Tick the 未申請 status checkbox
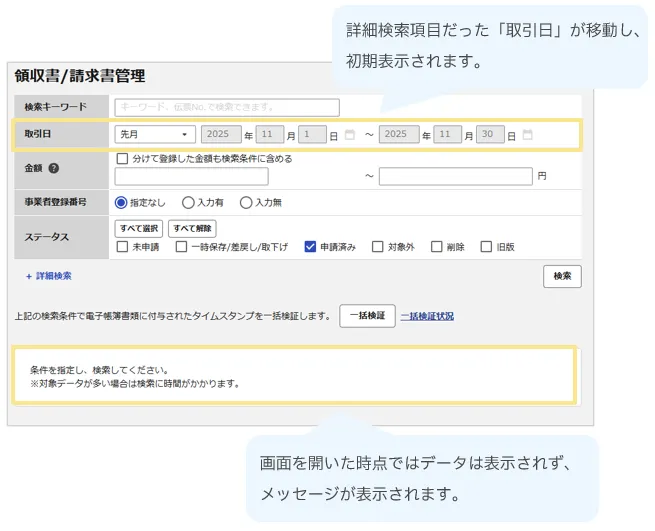Screen dimensions: 655x531 point(122,246)
